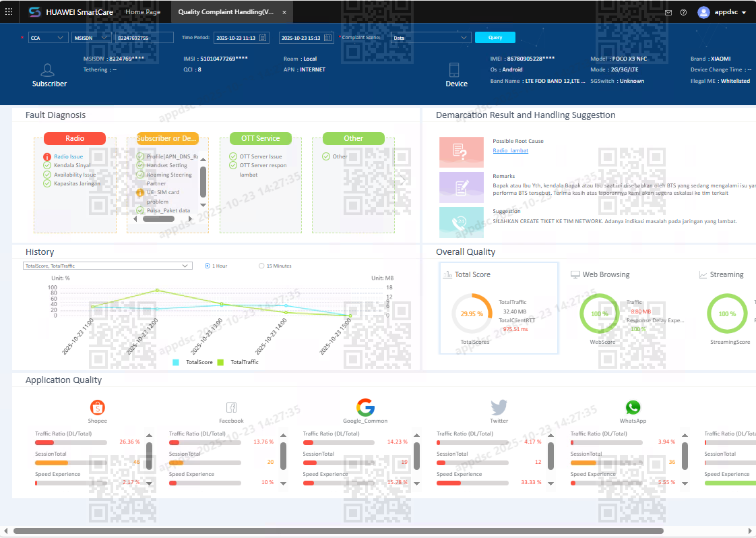
Task: Select the 15 Minutes radio button
Action: 261,266
